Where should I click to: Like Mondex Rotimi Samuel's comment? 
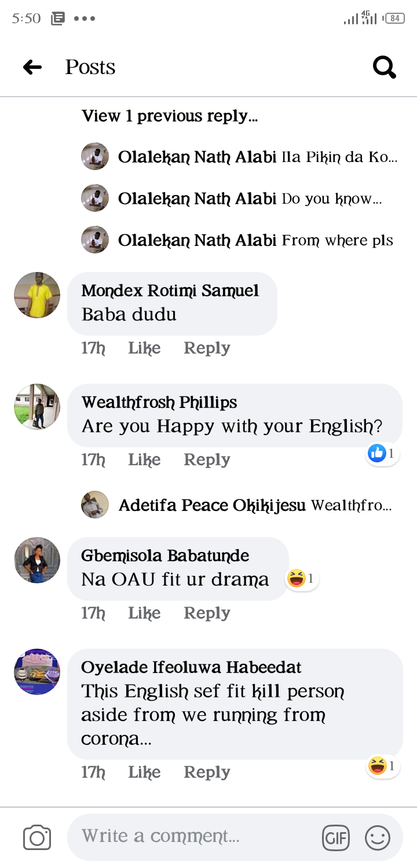[144, 348]
